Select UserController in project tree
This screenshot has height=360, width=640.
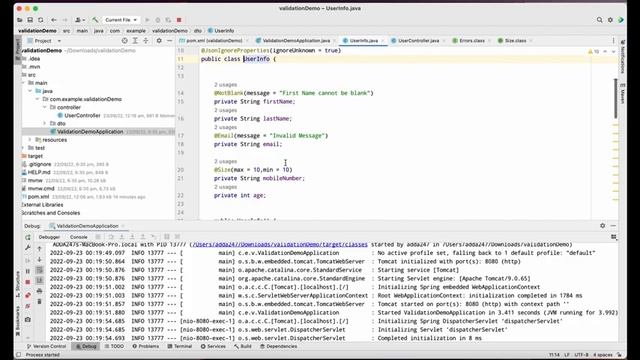[82, 116]
